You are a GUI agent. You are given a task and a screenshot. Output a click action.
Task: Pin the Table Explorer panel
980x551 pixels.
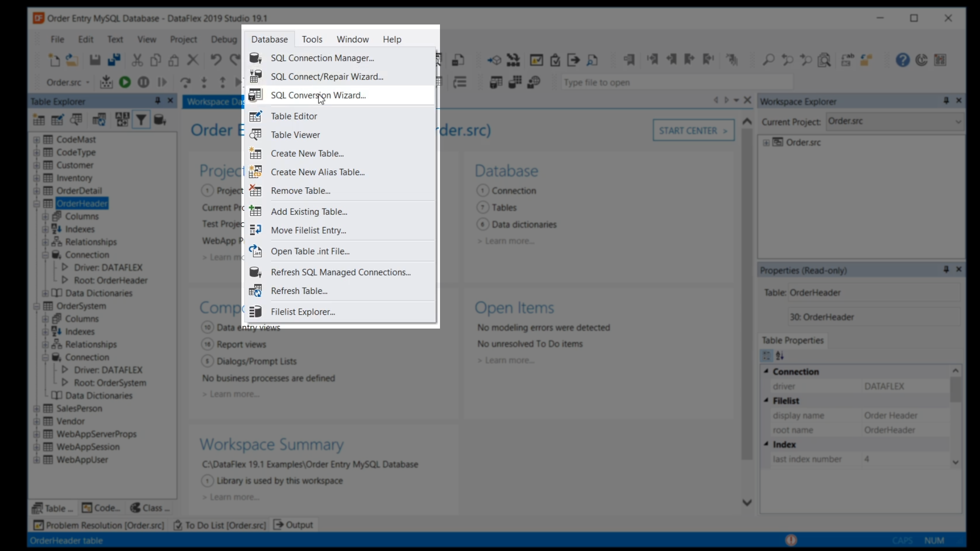coord(158,101)
